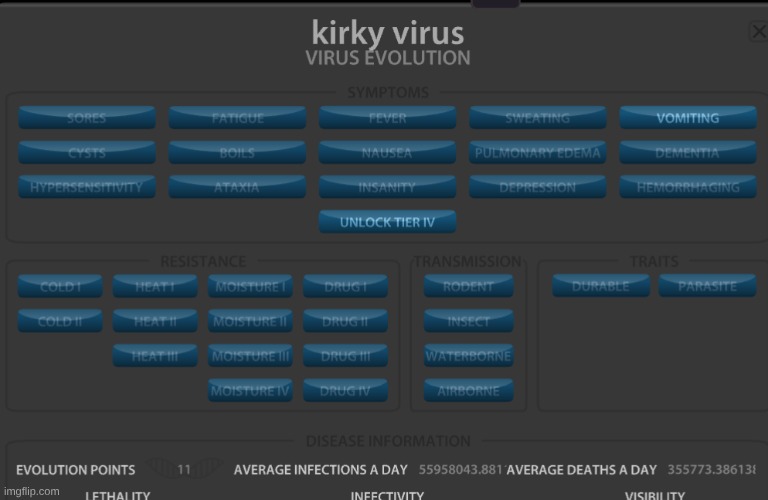Pick the Ataxia symptom
This screenshot has width=768, height=500.
[x=238, y=187]
